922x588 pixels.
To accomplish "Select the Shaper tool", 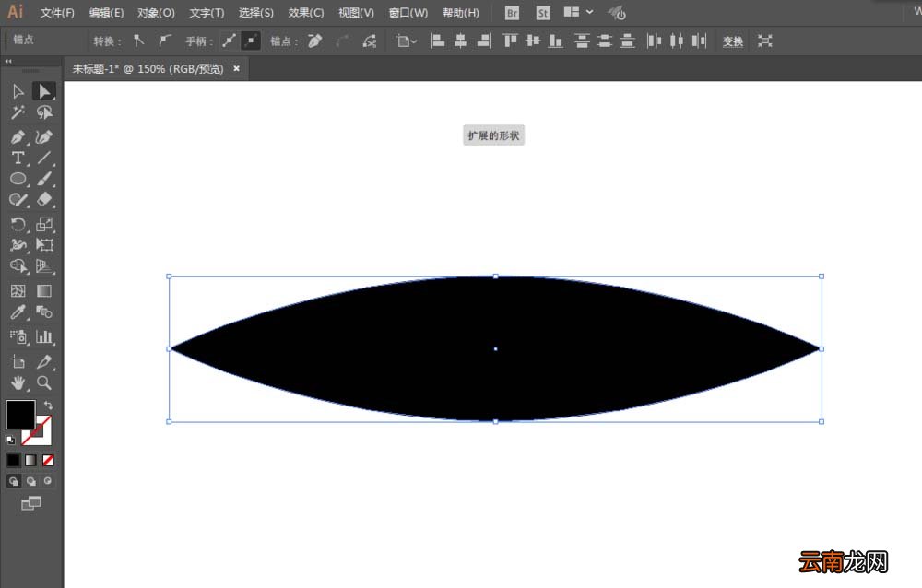I will 18,200.
